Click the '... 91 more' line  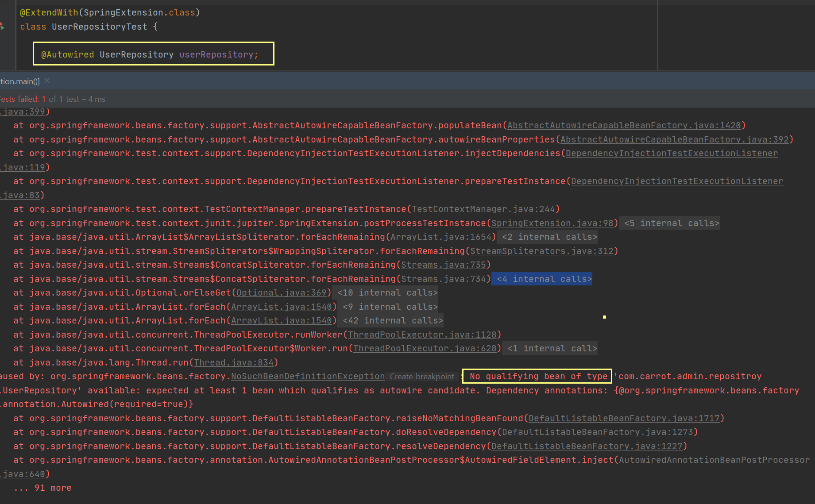42,488
